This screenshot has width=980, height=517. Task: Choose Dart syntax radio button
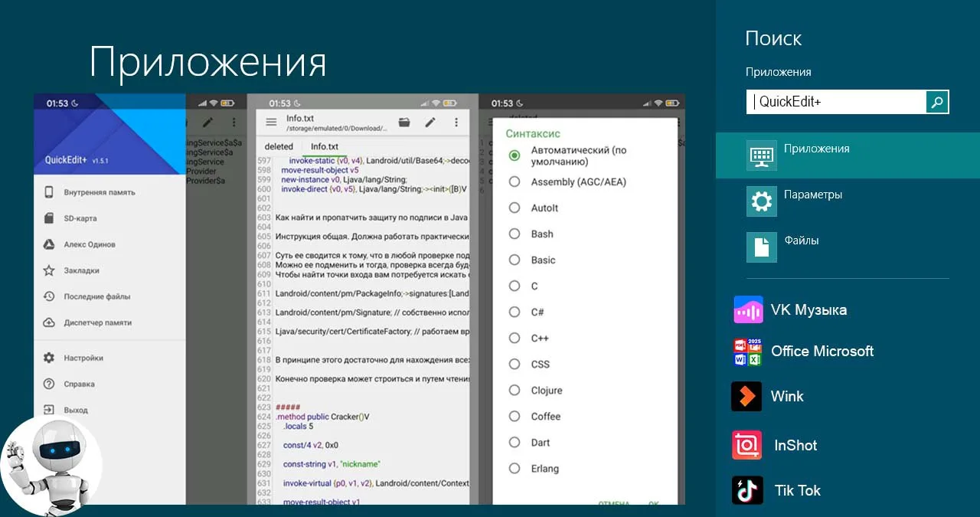click(514, 442)
